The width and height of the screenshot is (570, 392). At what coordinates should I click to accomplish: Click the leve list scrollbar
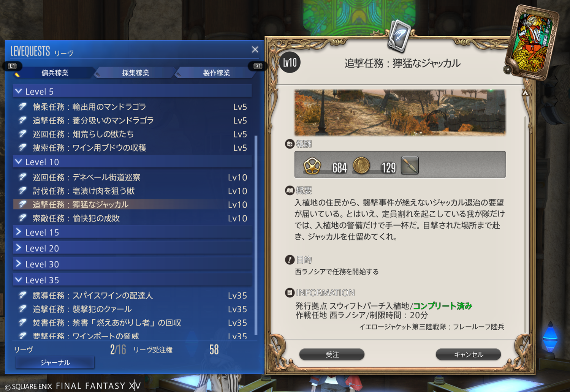click(x=256, y=235)
